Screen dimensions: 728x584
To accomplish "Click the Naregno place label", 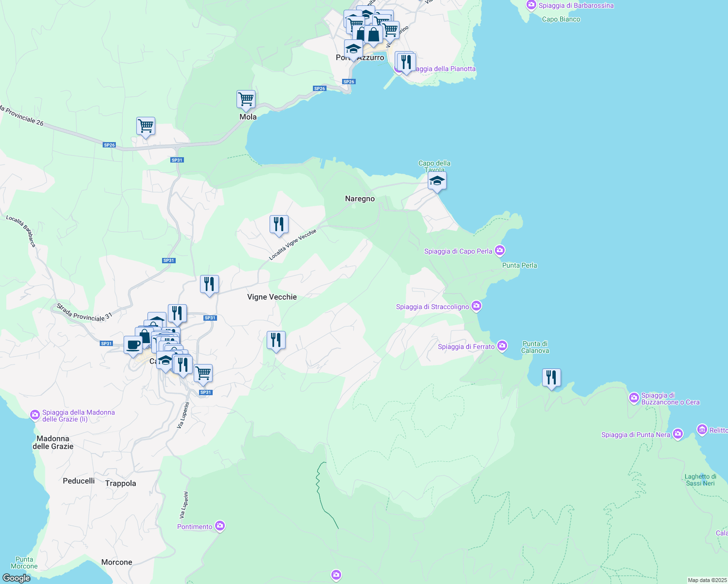I will (x=360, y=199).
